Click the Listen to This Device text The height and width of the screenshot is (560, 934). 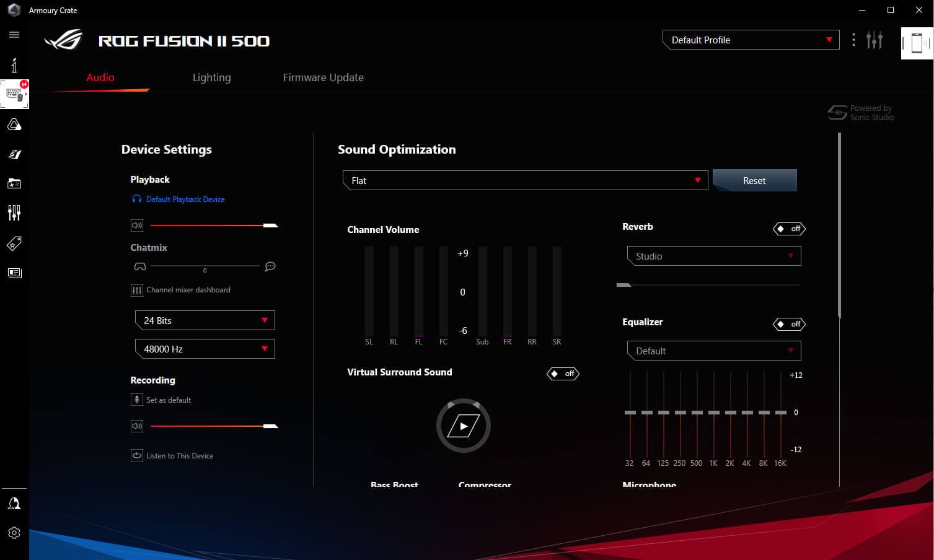point(180,456)
